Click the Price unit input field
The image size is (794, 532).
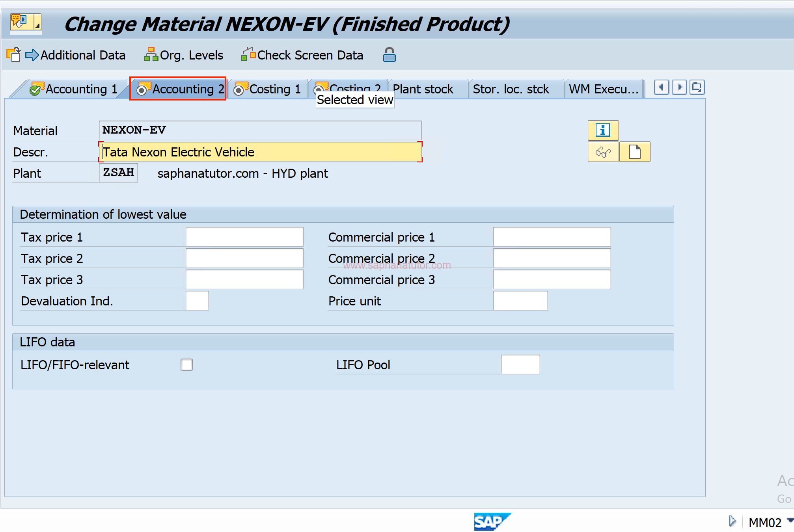(x=520, y=301)
